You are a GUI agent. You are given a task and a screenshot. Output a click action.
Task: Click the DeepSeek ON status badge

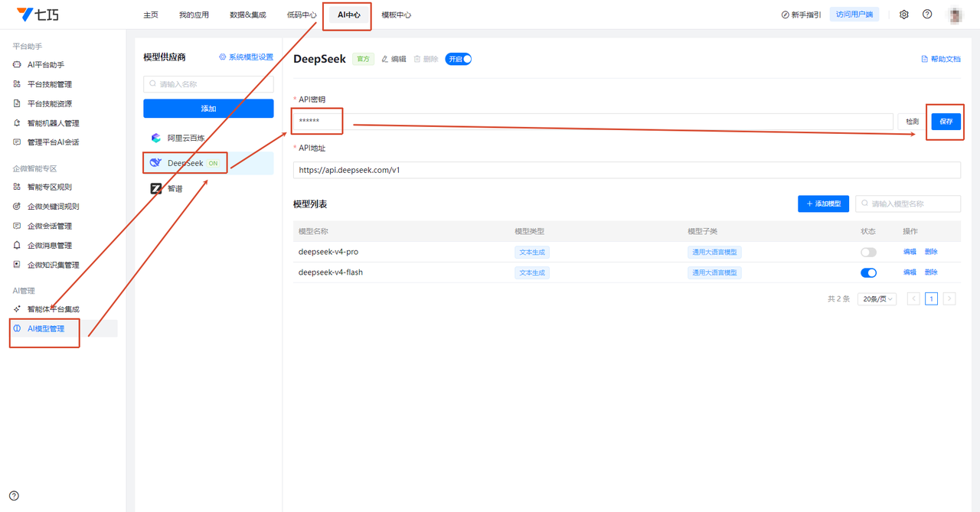213,163
